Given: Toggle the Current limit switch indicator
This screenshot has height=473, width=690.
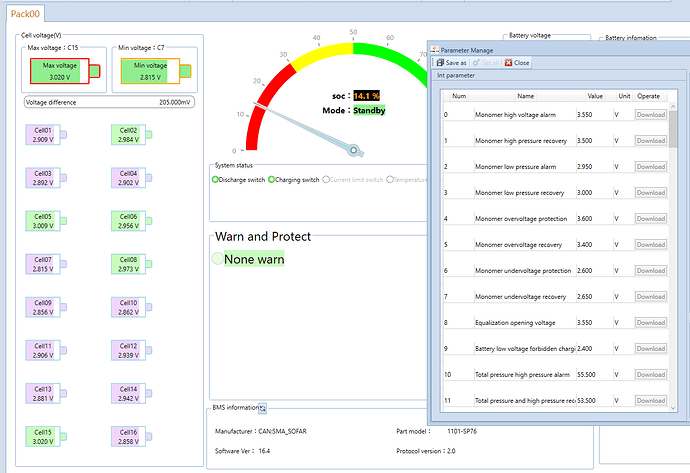Looking at the screenshot, I should coord(326,180).
